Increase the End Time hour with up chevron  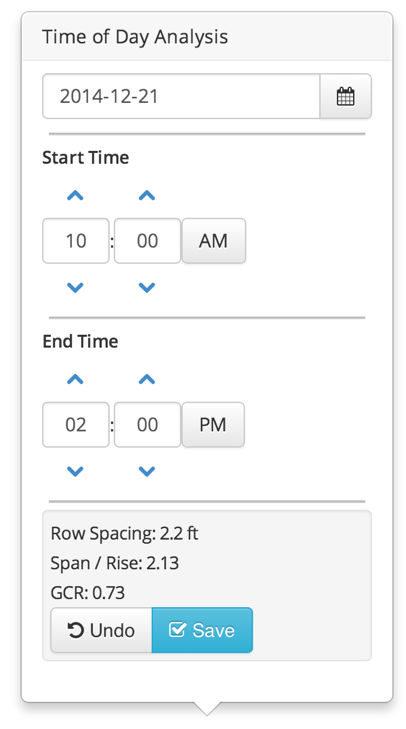(x=75, y=379)
